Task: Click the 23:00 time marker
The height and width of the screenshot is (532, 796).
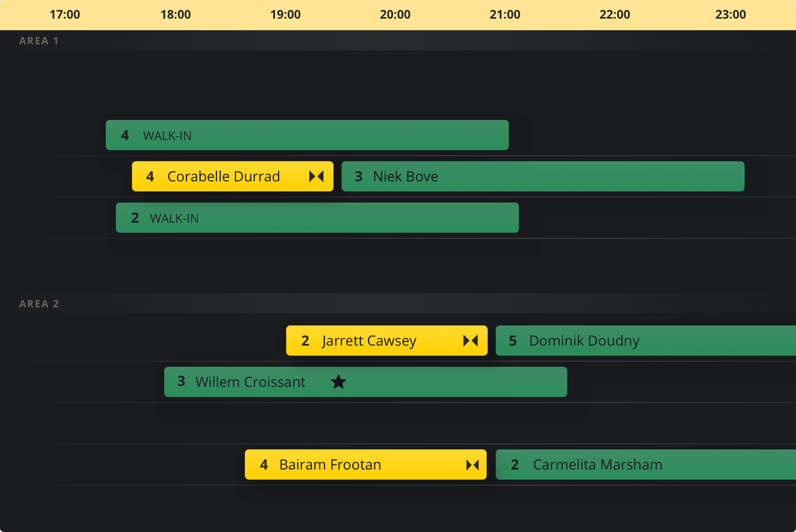Action: 731,15
